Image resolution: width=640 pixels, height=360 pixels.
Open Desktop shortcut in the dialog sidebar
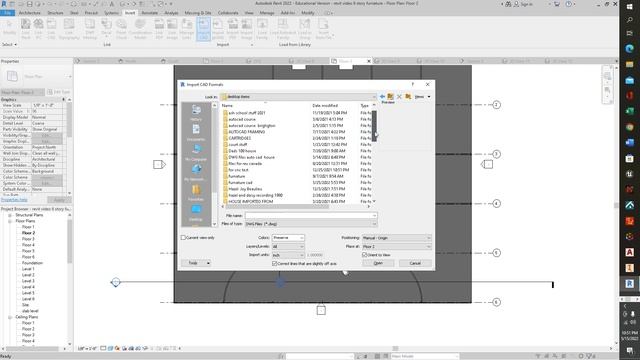click(x=196, y=212)
